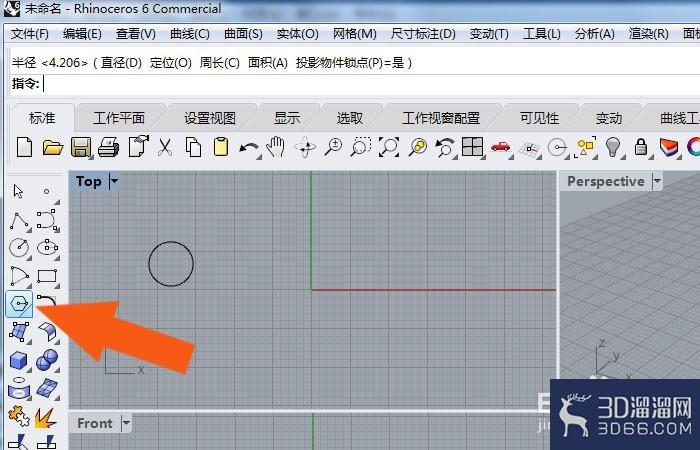Screen dimensions: 700x450
Task: Switch to the 工作视窗配置 tab
Action: click(x=441, y=118)
